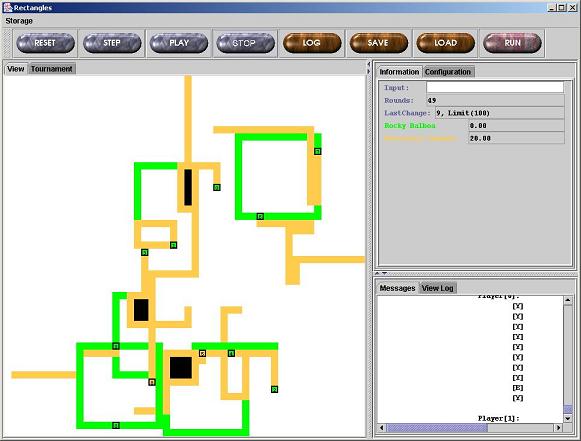The image size is (581, 441).
Task: Click the horizontal scrollbar right arrow
Action: click(558, 428)
